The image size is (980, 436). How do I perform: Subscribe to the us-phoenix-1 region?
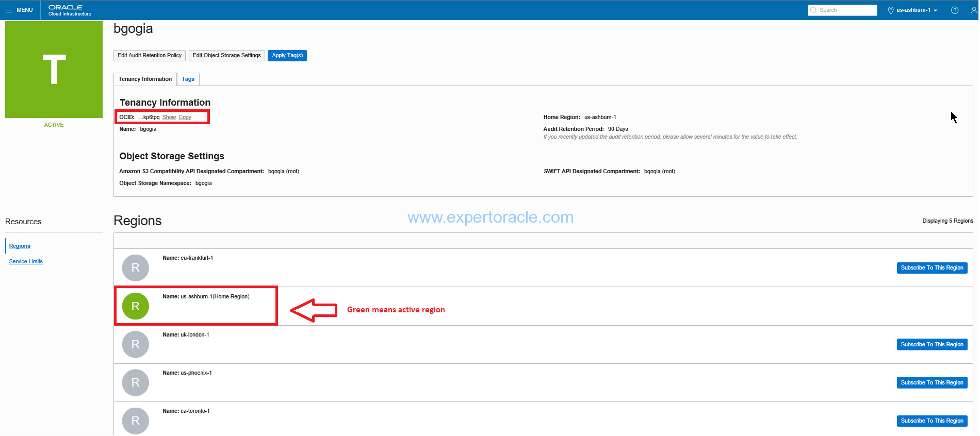pos(932,382)
